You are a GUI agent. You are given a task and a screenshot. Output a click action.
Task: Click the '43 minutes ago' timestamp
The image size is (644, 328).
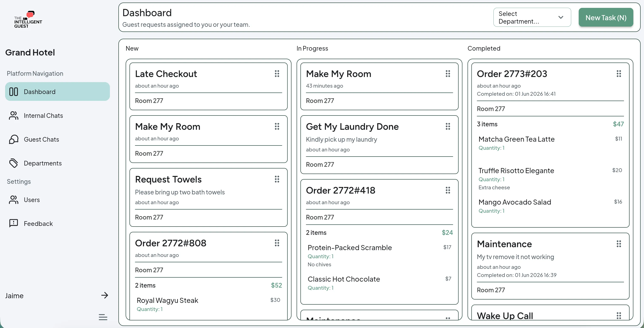click(324, 86)
